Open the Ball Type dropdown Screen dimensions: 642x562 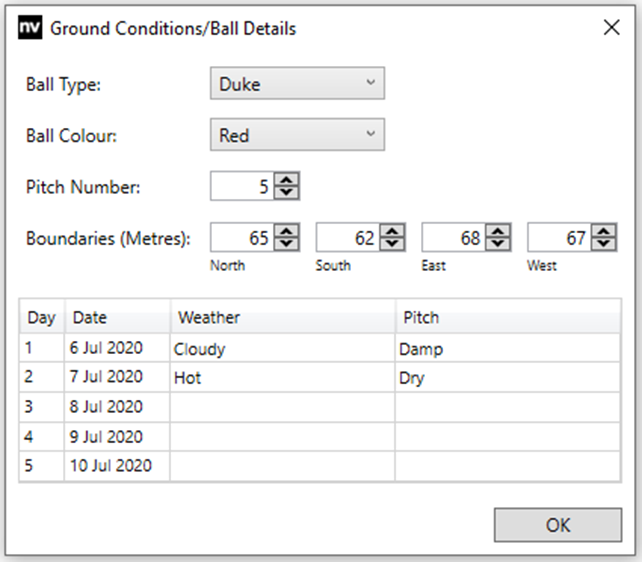[297, 84]
